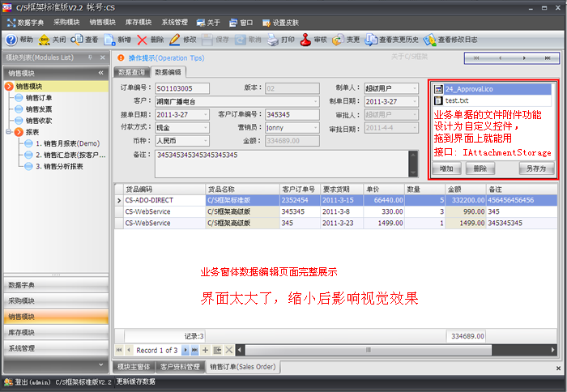Expand the 币种 currency dropdown
The height and width of the screenshot is (392, 567).
click(208, 140)
